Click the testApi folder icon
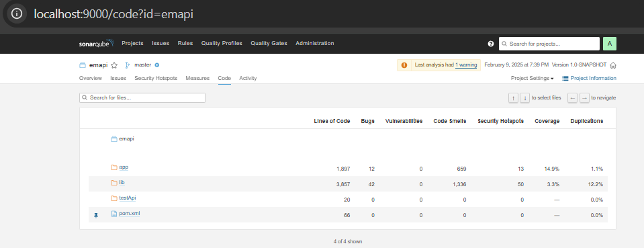 point(114,198)
